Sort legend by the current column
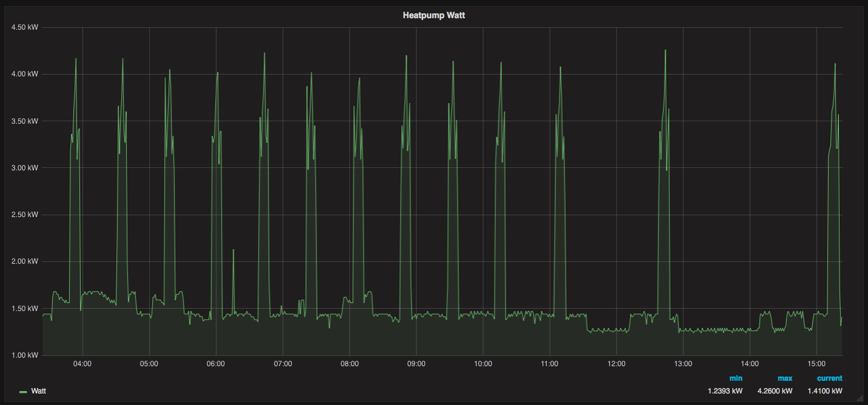This screenshot has width=868, height=405. click(829, 378)
